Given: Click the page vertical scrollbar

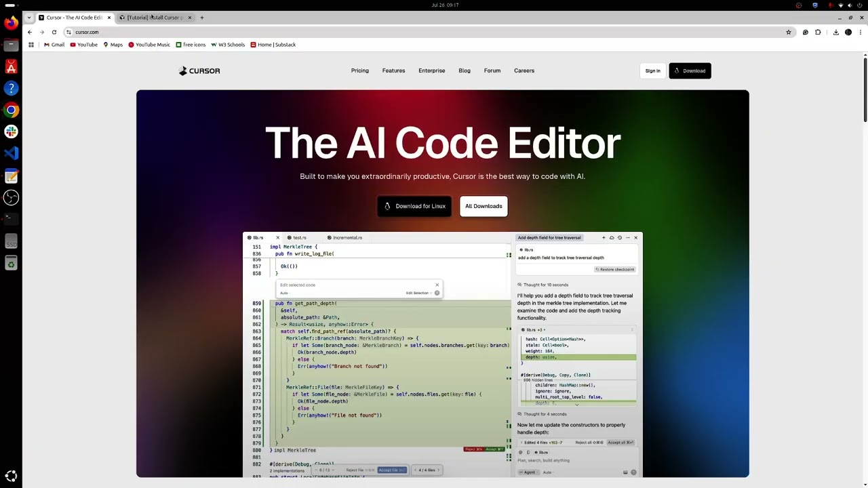Looking at the screenshot, I should click(x=865, y=90).
